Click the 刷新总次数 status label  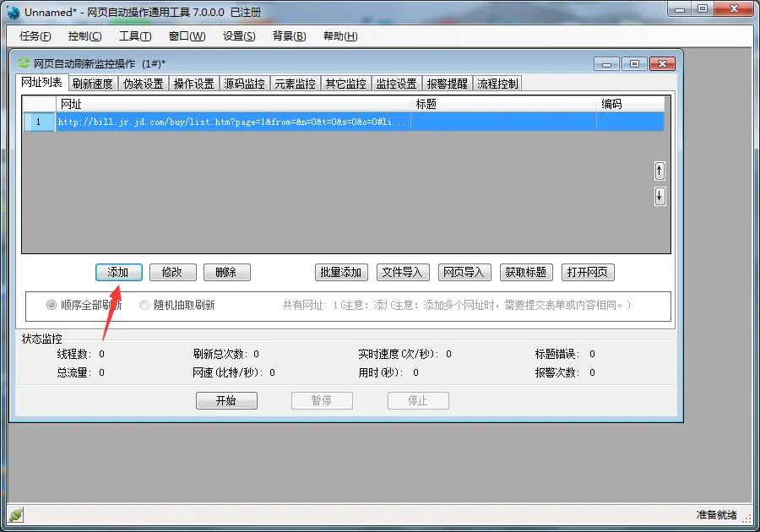tap(221, 354)
